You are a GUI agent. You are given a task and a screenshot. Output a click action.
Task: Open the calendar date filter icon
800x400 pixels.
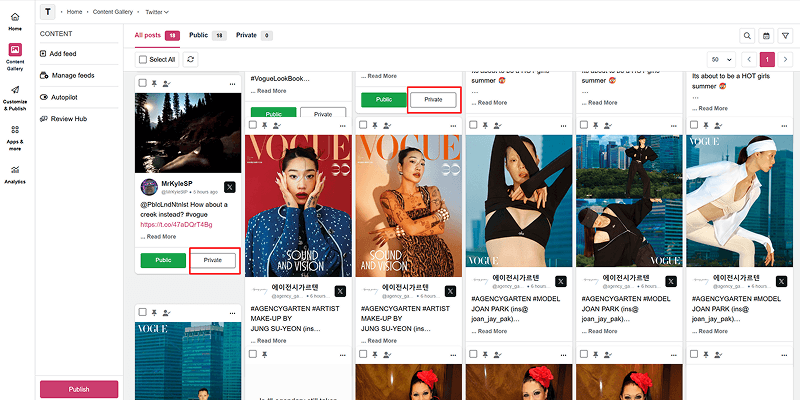pyautogui.click(x=766, y=36)
